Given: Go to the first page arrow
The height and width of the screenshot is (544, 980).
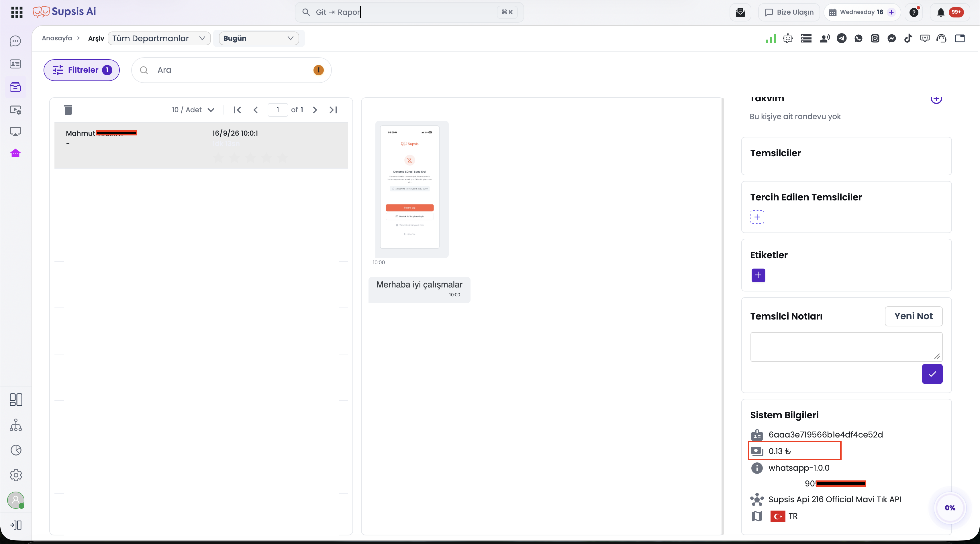Looking at the screenshot, I should pos(237,110).
